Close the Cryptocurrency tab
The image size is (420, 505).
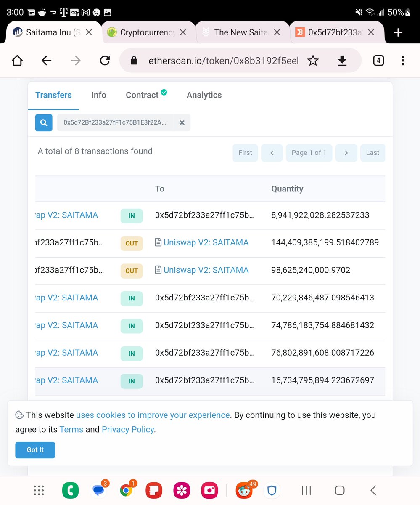183,32
